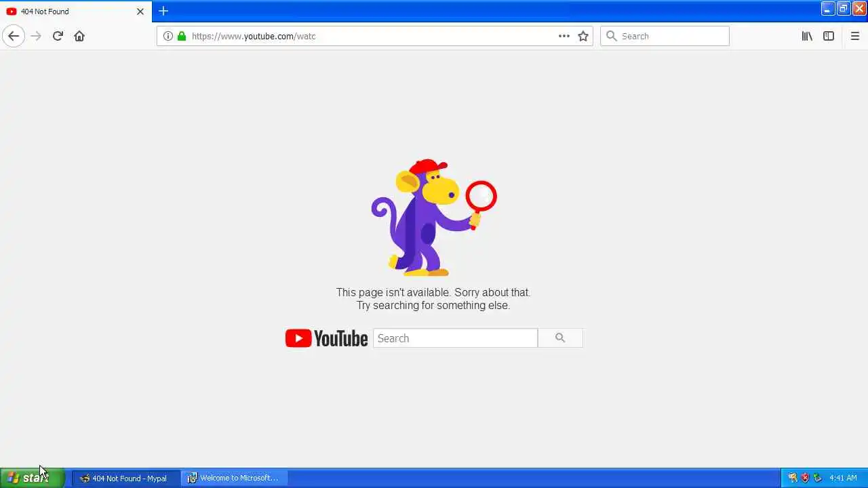
Task: Open a new tab with plus button
Action: coord(163,11)
